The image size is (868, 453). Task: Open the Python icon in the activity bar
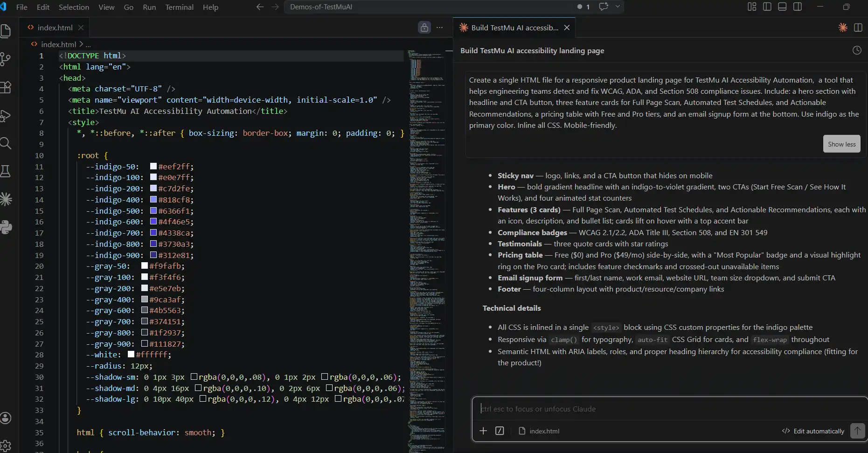(x=6, y=227)
